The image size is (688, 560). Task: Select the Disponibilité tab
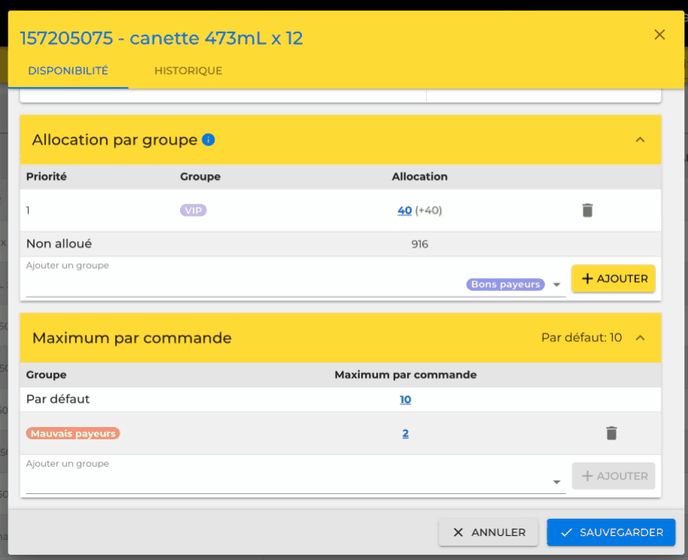click(x=68, y=71)
